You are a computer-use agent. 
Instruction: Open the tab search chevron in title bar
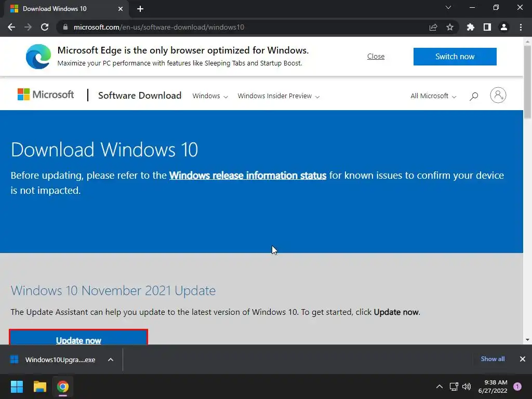coord(448,7)
